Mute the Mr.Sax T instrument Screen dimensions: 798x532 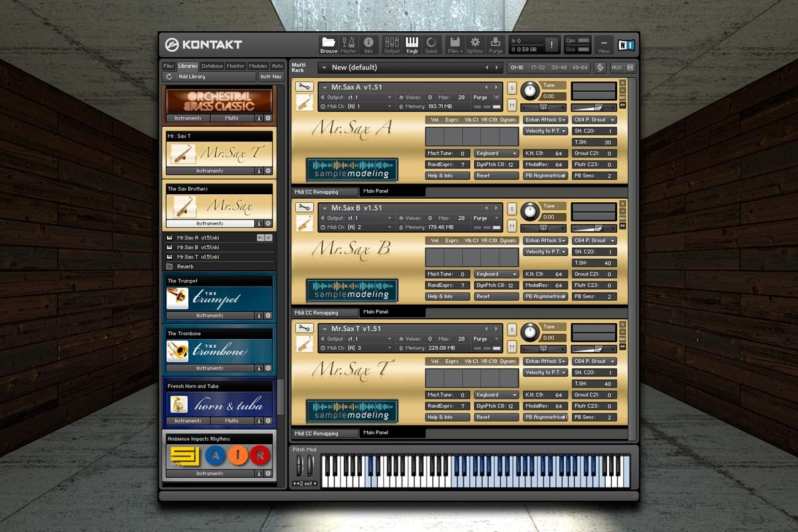(x=512, y=346)
